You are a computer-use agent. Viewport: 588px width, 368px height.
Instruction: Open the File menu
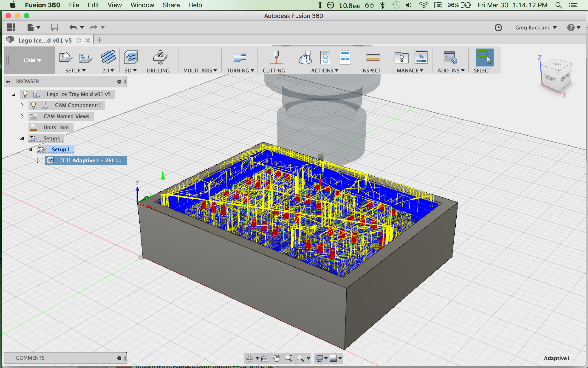(x=74, y=5)
